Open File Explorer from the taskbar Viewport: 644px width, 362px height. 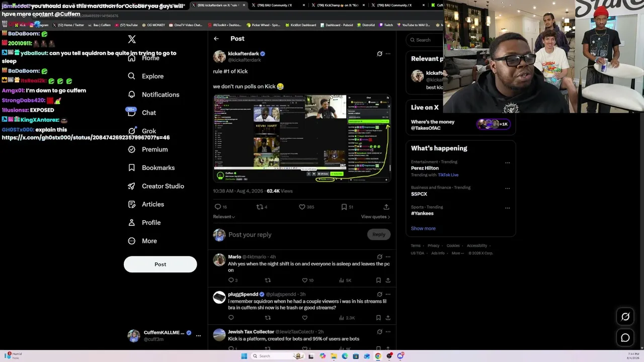(334, 356)
